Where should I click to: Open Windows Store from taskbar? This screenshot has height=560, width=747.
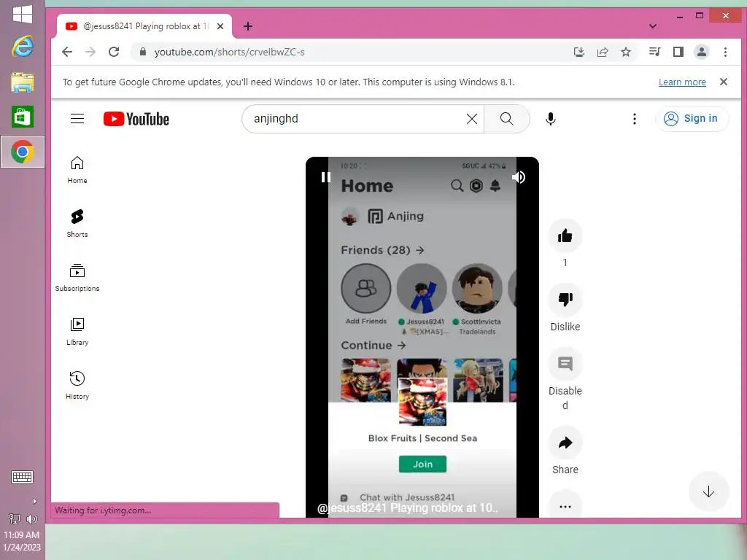(23, 117)
